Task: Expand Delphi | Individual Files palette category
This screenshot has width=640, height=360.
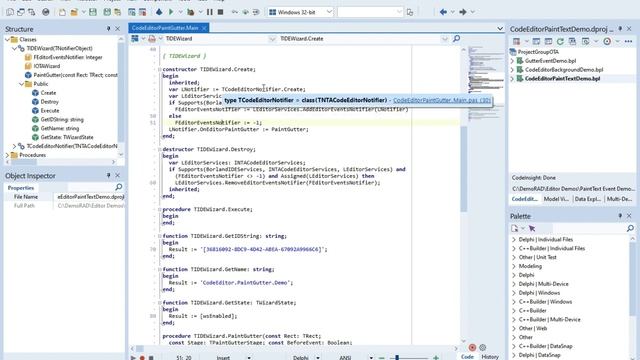Action: point(514,240)
